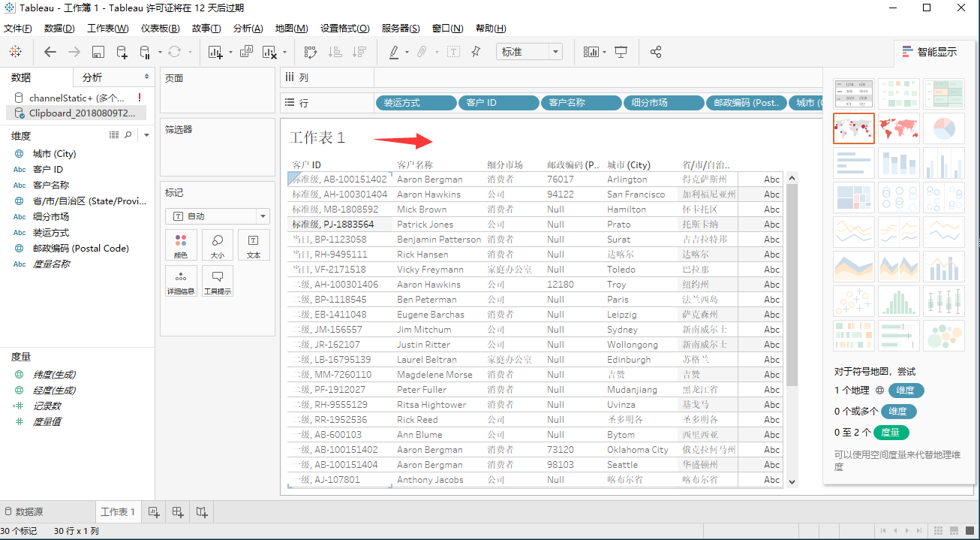Open the 设置格式(O) menu

pyautogui.click(x=345, y=29)
